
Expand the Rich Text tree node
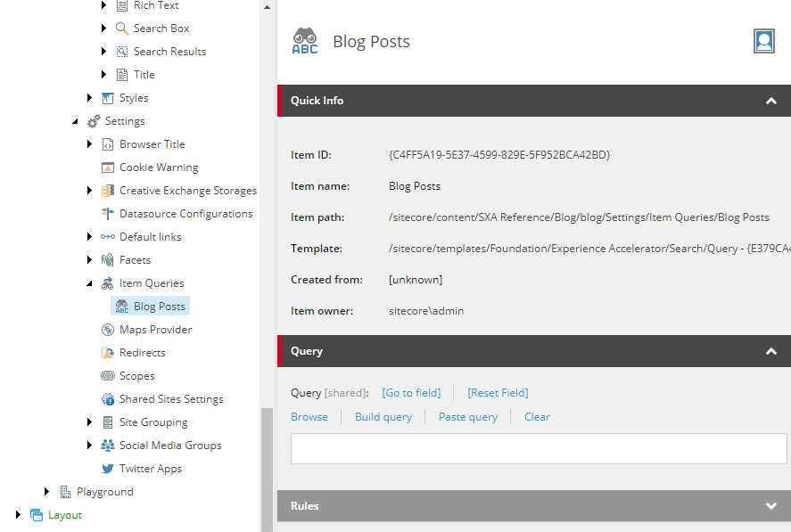(103, 5)
